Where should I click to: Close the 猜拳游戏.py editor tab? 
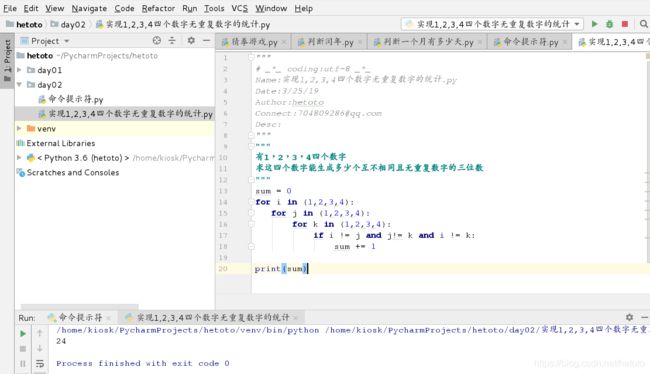pyautogui.click(x=284, y=42)
